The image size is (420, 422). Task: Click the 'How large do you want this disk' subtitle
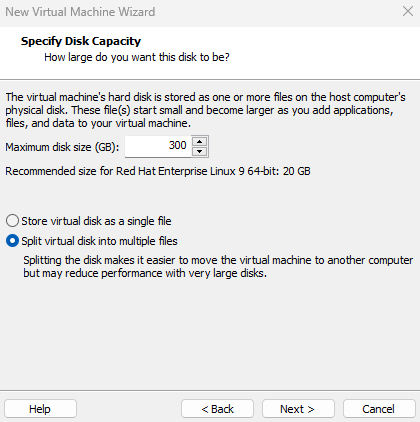pyautogui.click(x=137, y=57)
